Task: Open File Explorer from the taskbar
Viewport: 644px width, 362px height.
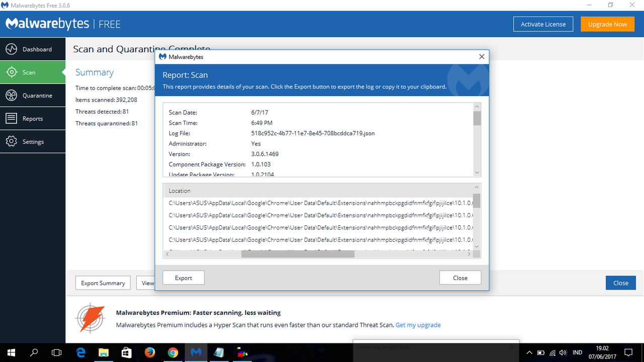Action: tap(103, 352)
